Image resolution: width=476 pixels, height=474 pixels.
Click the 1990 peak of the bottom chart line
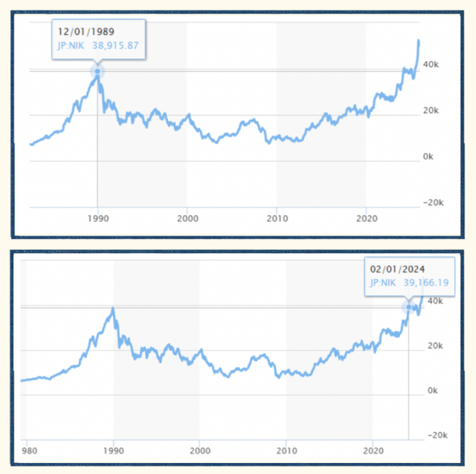click(x=112, y=309)
